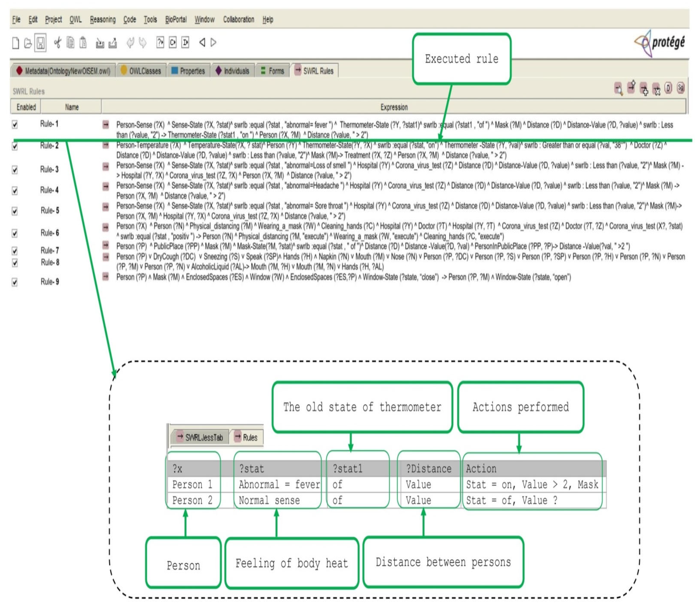Switch to the Individuals tab
The width and height of the screenshot is (700, 605).
tap(232, 71)
